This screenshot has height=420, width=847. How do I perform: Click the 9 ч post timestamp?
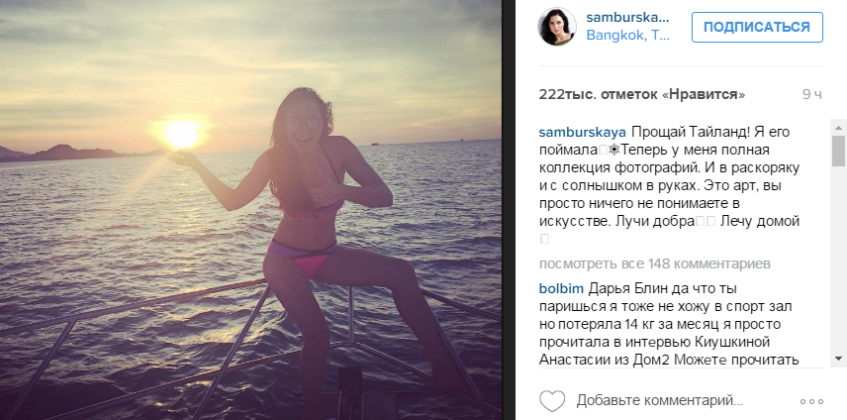[812, 94]
